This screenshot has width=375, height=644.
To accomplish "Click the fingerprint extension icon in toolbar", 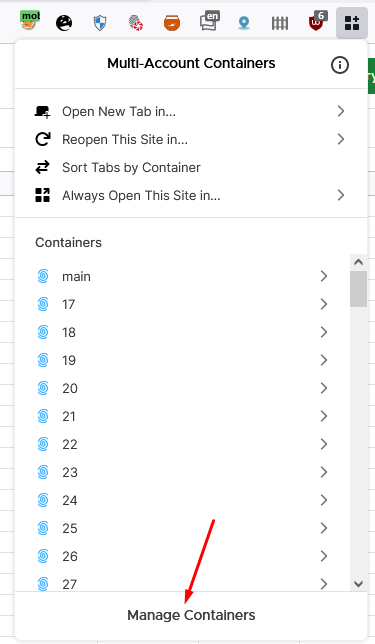I will click(x=135, y=23).
